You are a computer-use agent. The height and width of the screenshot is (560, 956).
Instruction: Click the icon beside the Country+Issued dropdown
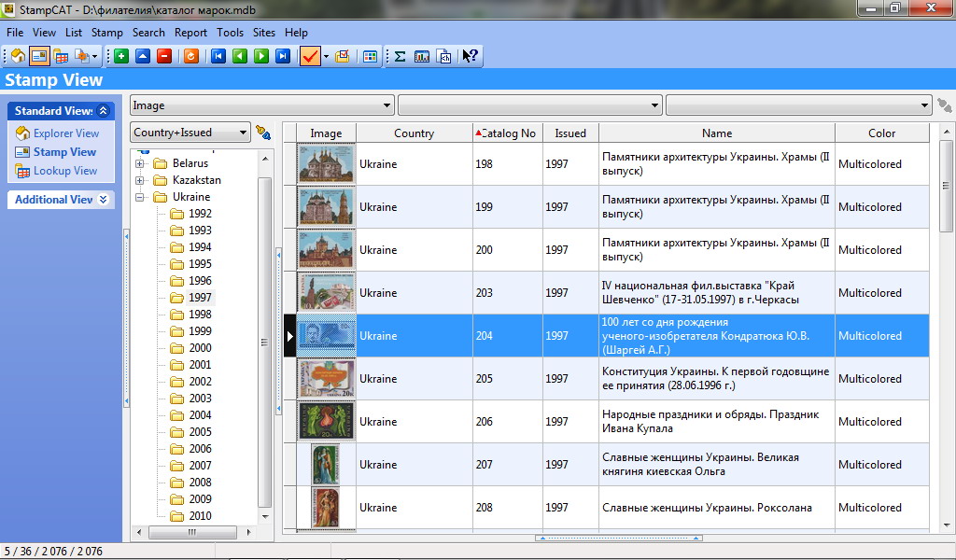tap(263, 133)
